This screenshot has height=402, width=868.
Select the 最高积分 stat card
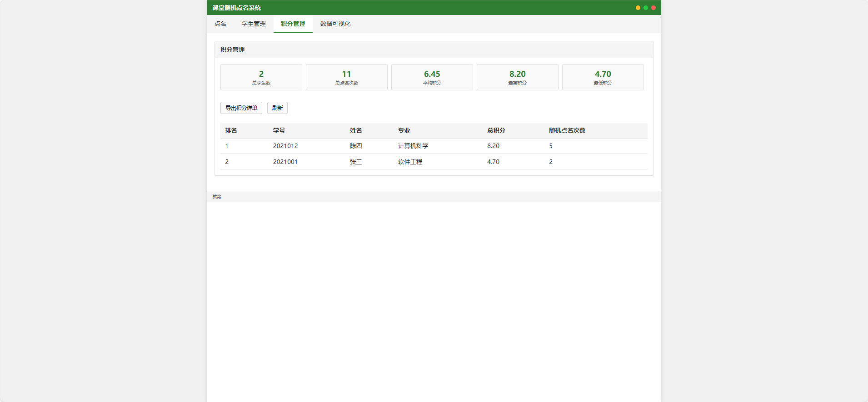[x=518, y=77]
